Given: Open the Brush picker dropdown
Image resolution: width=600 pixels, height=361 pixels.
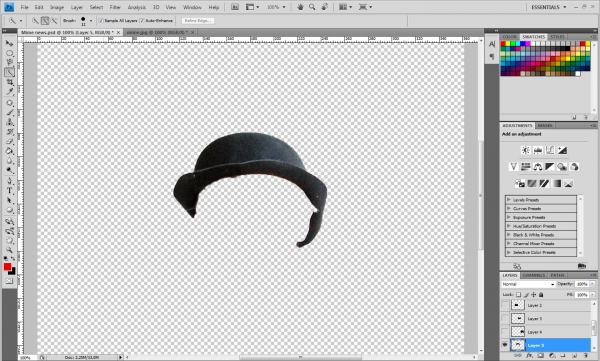Looking at the screenshot, I should 91,21.
